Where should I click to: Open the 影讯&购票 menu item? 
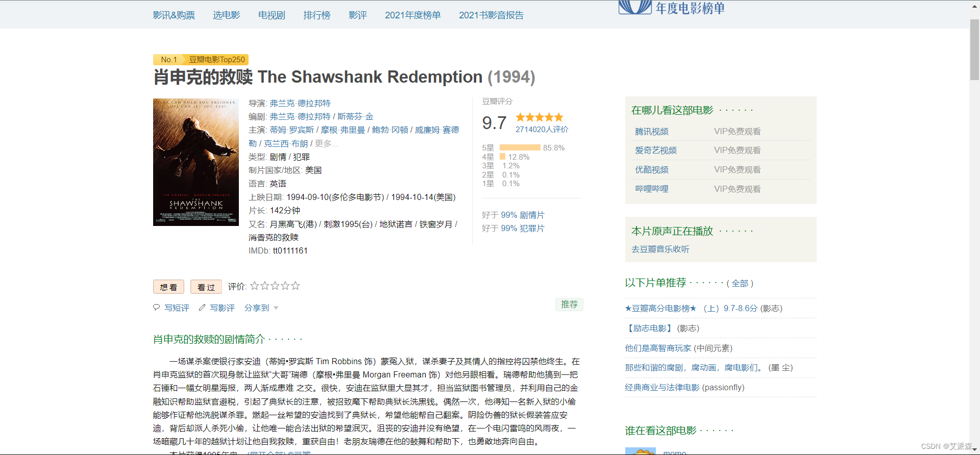(x=174, y=15)
